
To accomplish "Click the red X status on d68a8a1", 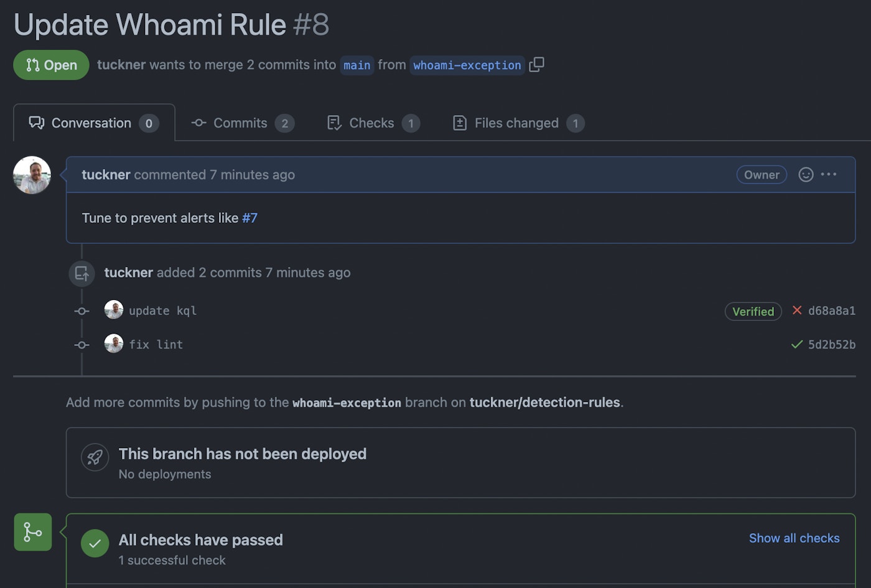I will tap(797, 310).
